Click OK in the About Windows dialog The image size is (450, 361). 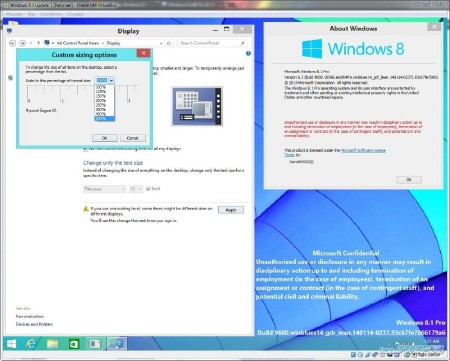pyautogui.click(x=409, y=180)
